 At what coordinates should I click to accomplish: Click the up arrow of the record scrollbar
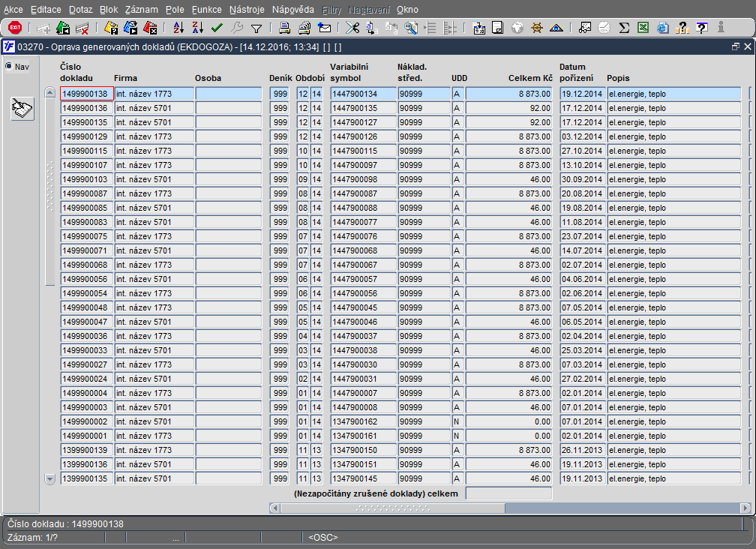point(50,92)
